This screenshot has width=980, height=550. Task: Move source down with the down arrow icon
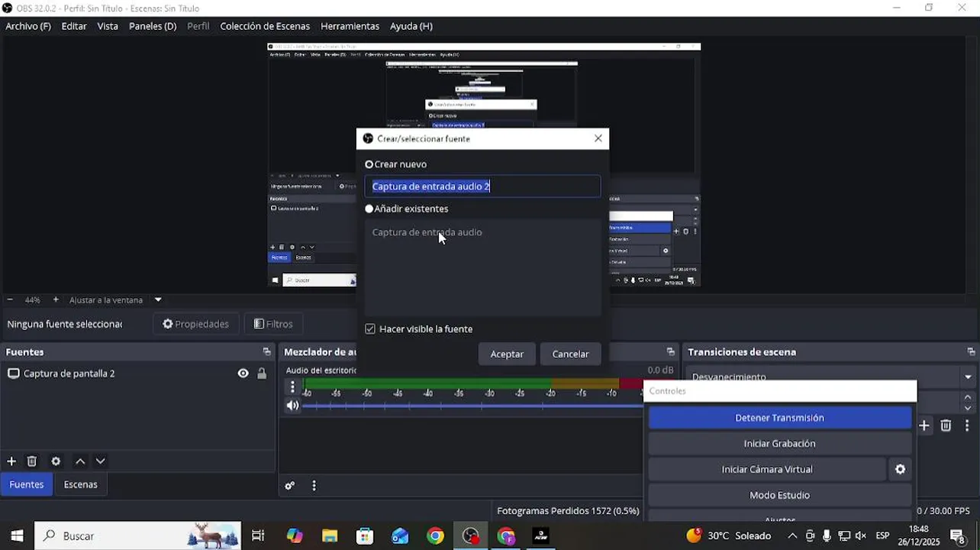(x=100, y=461)
